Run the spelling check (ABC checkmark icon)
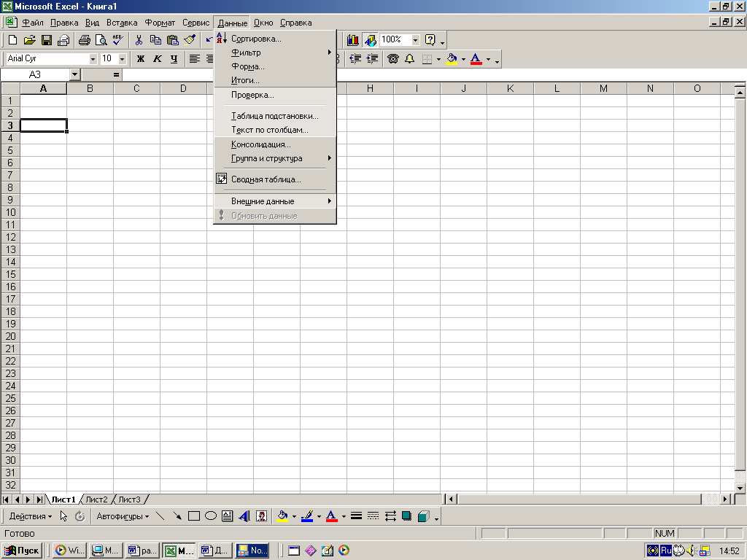The width and height of the screenshot is (747, 560). coord(117,40)
